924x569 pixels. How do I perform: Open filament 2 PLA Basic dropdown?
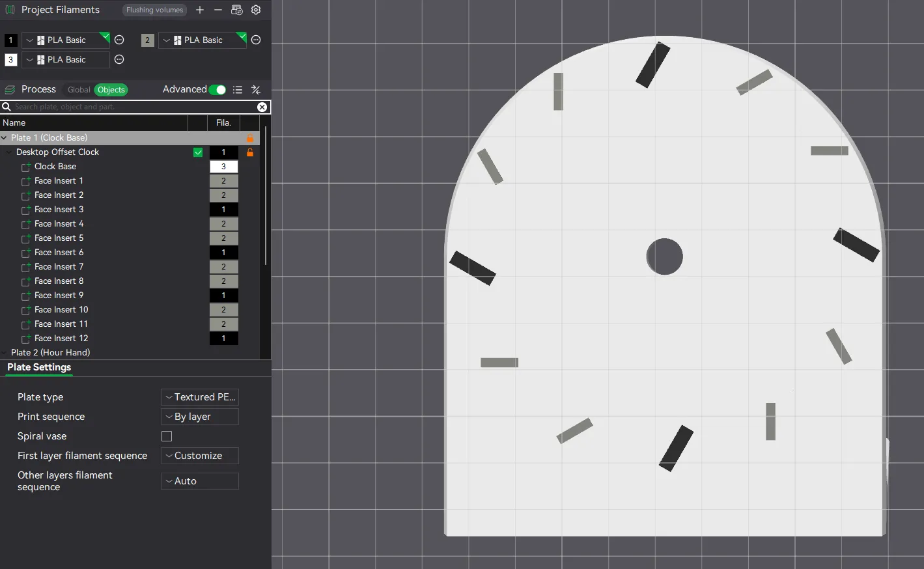pos(203,40)
